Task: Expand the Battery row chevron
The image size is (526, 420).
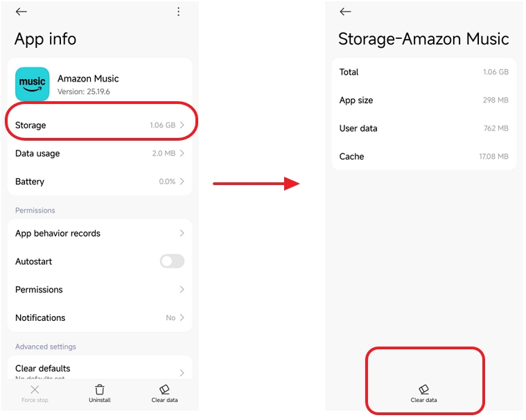Action: pos(182,182)
